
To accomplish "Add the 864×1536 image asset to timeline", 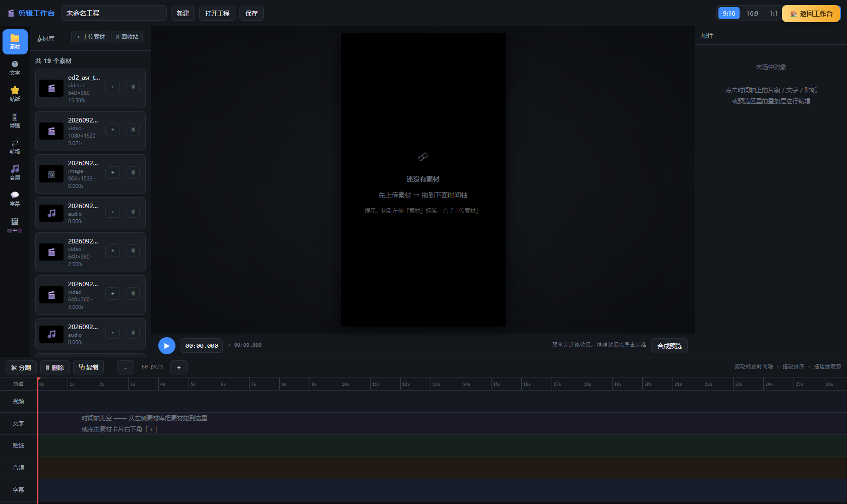I will [113, 173].
